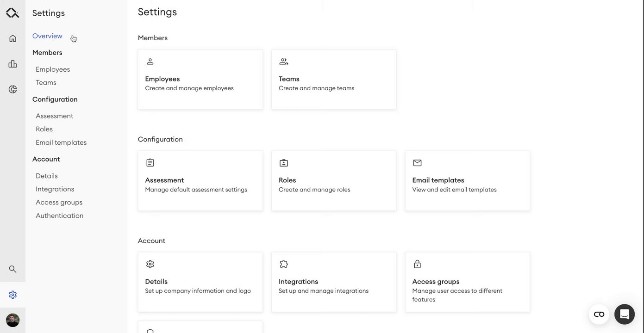Open the Employees card
Viewport: 644px width, 333px height.
pos(200,80)
